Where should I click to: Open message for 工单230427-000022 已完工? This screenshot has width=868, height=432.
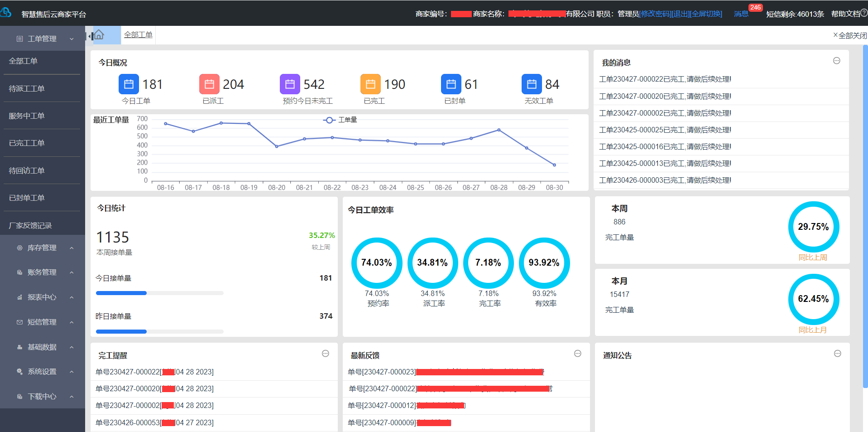pyautogui.click(x=665, y=79)
